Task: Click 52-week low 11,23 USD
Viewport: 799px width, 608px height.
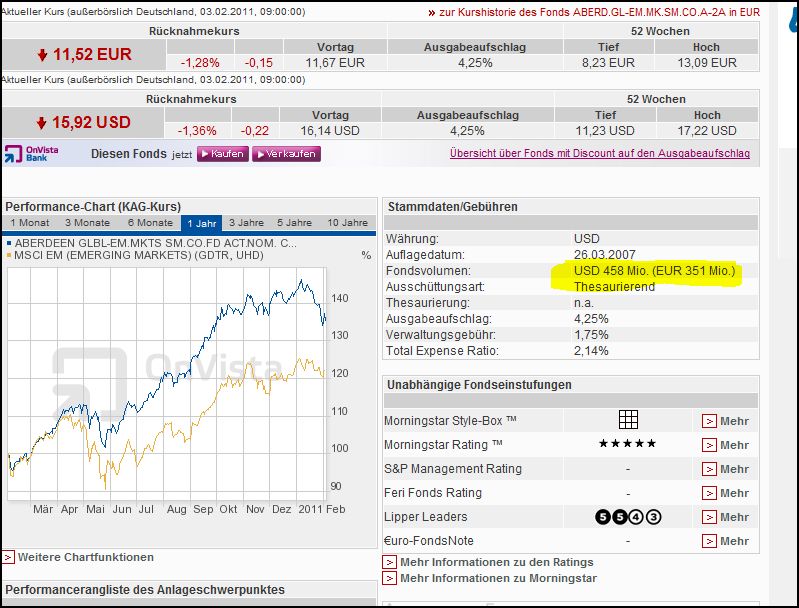Action: click(x=605, y=131)
